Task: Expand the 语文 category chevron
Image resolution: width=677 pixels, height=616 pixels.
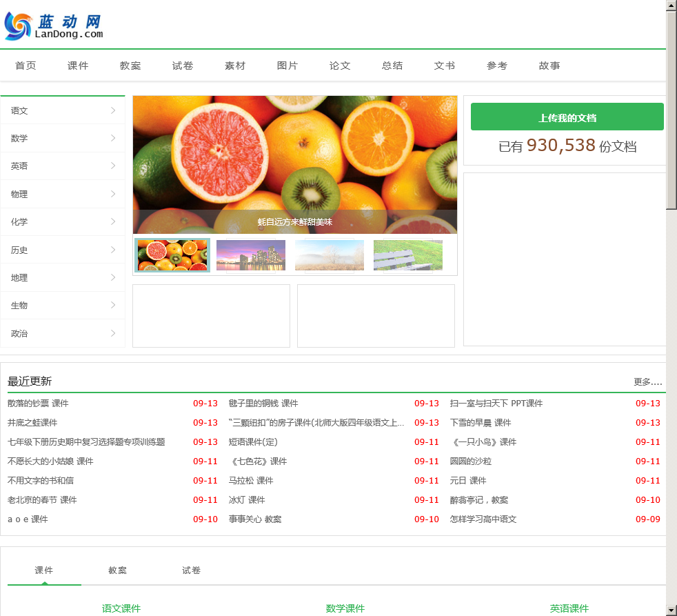Action: tap(112, 110)
